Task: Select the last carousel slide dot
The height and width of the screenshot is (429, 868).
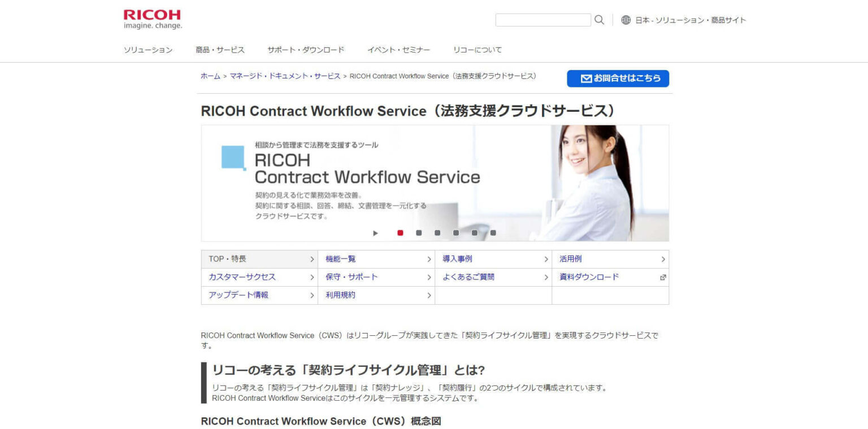Action: (493, 232)
